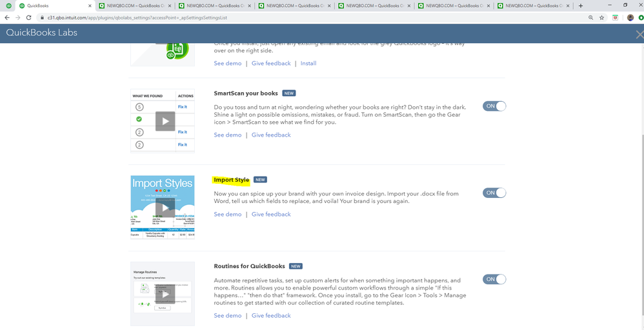Click the first Fix it link in SmartScan thumbnail
644x330 pixels.
pos(183,107)
